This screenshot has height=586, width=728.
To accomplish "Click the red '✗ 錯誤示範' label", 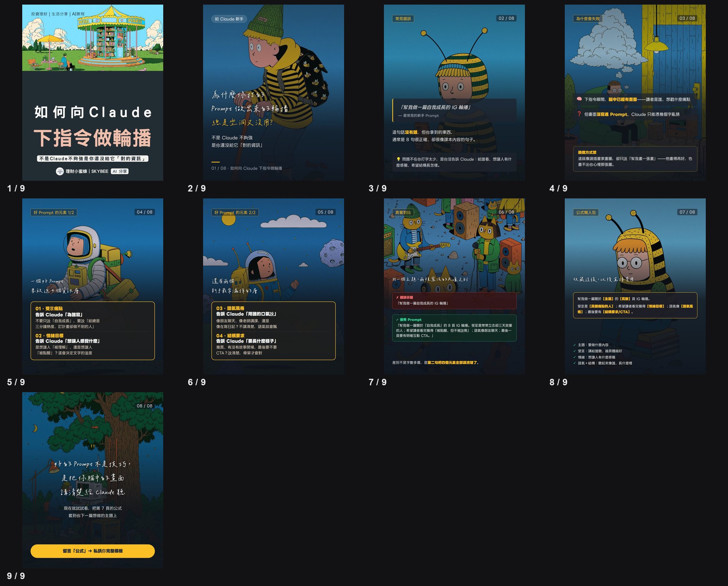I will 405,297.
